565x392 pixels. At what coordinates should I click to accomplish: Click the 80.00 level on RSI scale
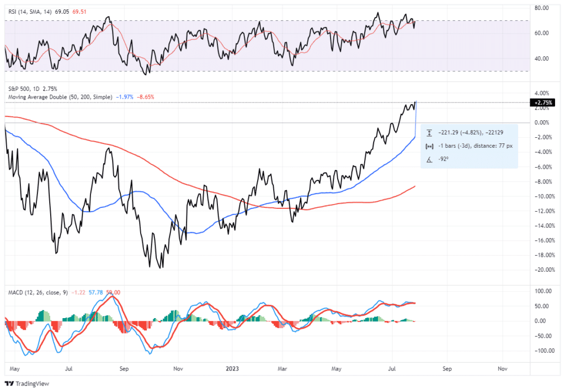(x=542, y=8)
